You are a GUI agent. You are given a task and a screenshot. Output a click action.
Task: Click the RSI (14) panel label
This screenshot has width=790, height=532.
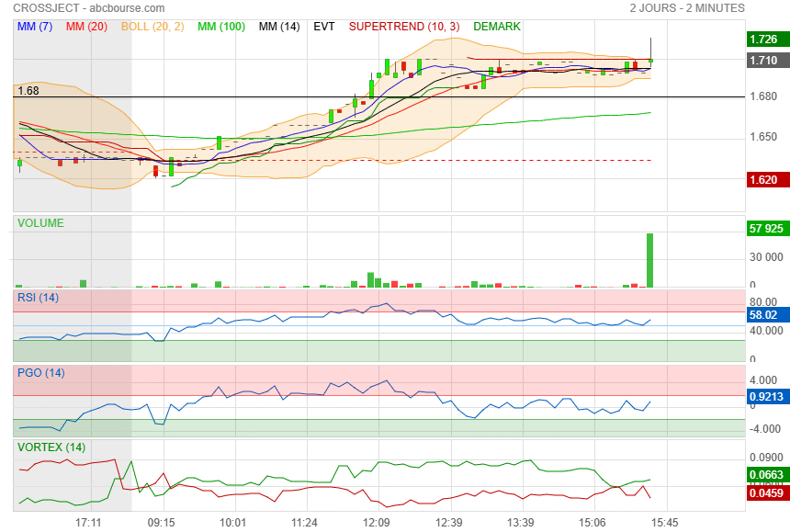[39, 298]
